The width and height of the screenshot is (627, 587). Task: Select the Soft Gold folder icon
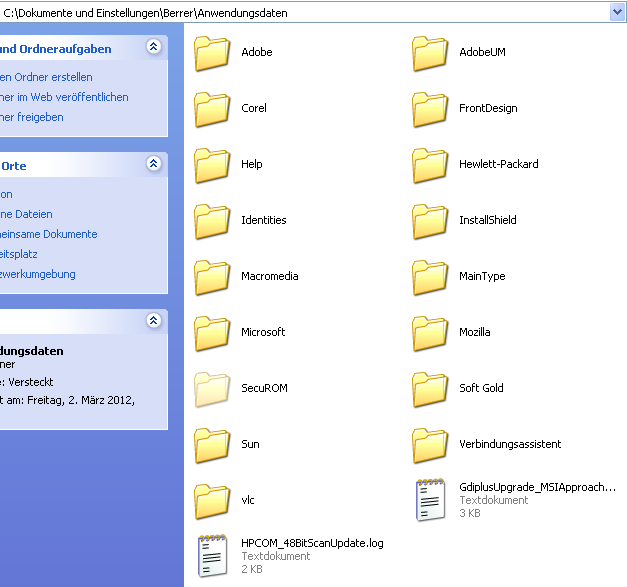click(430, 389)
